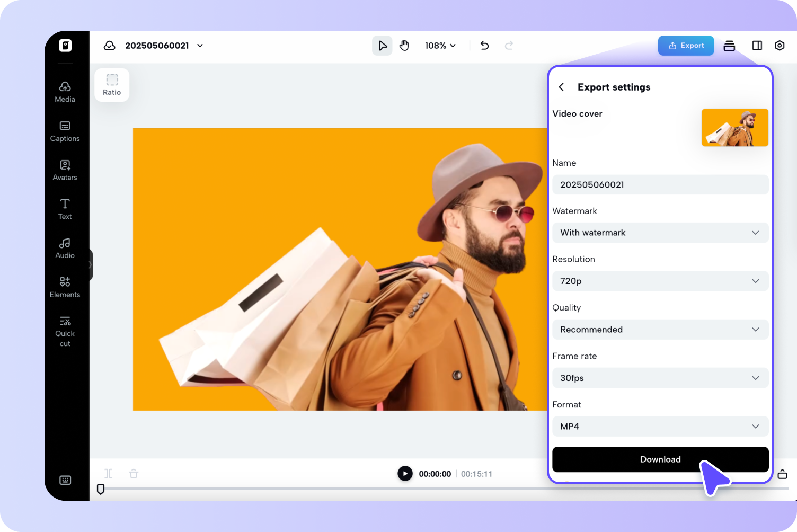Open the Resolution 720p dropdown

click(x=660, y=281)
